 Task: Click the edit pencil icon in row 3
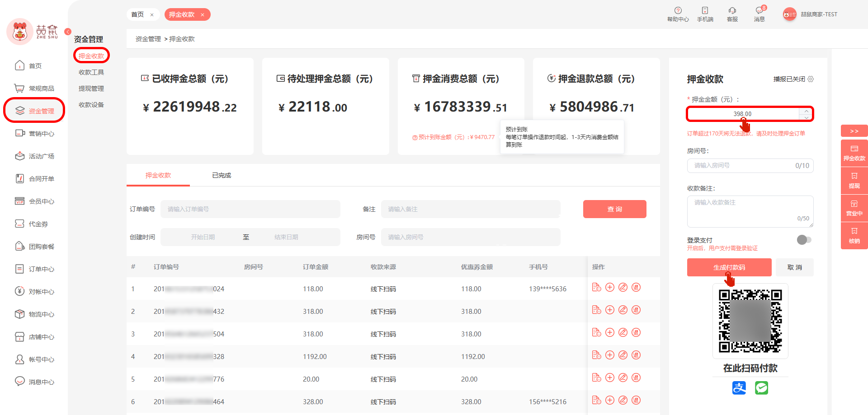point(623,333)
